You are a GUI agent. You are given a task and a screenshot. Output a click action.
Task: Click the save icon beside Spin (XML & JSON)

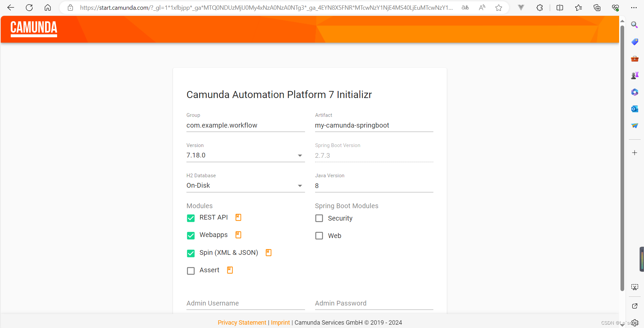coord(268,252)
